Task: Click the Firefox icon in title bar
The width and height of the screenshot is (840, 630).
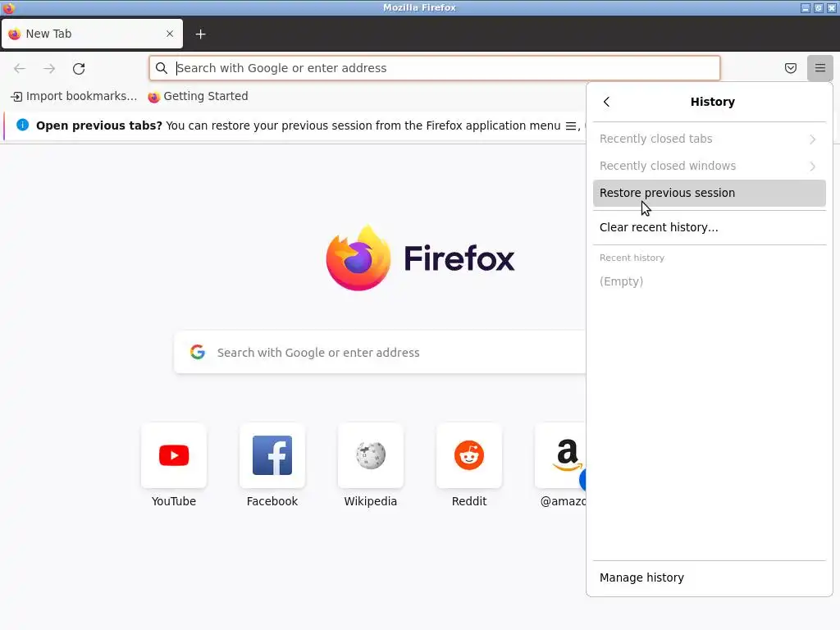Action: pyautogui.click(x=8, y=7)
